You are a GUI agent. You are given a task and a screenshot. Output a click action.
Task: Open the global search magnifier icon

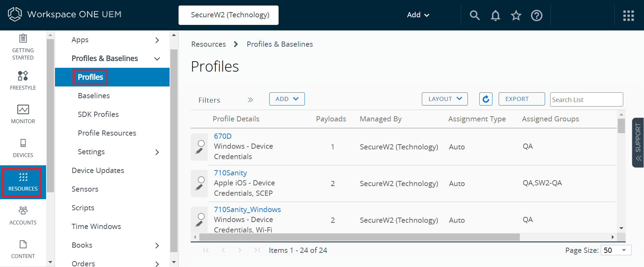coord(474,15)
